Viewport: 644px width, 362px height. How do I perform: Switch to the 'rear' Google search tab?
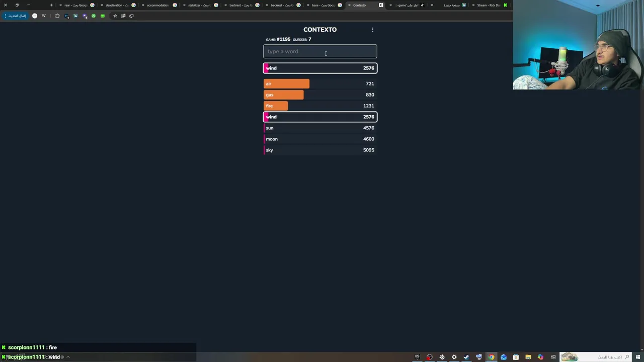pyautogui.click(x=76, y=5)
